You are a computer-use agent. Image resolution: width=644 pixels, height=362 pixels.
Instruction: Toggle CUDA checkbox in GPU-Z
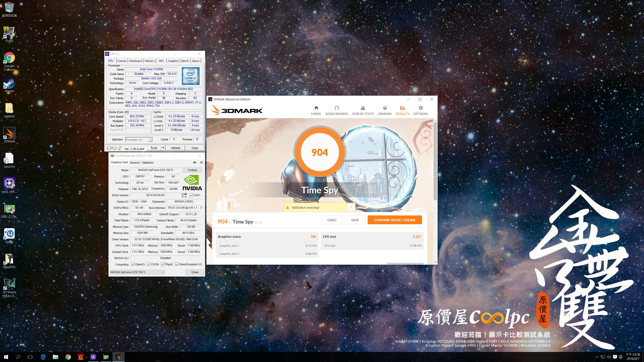(149, 264)
